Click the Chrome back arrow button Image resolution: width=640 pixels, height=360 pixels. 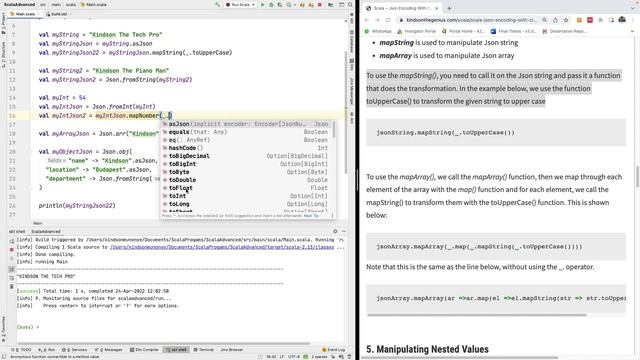click(x=367, y=20)
